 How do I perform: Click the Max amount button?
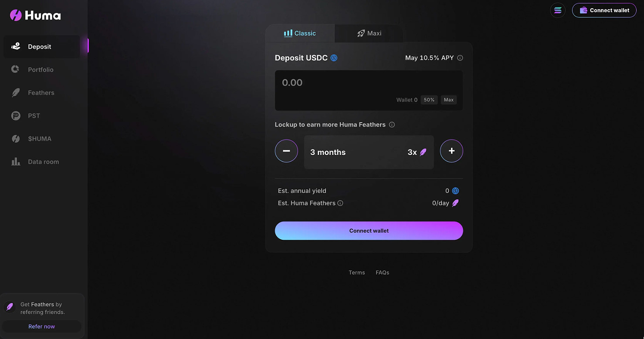449,100
